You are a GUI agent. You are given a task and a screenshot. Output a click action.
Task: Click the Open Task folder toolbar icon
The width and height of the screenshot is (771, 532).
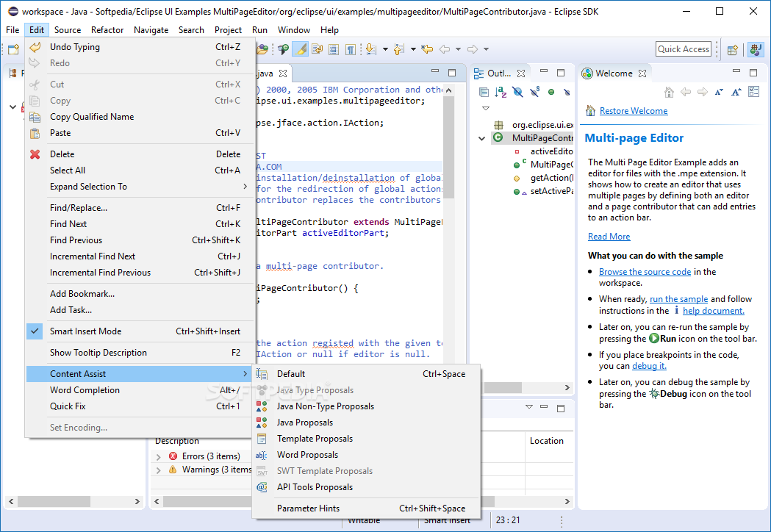point(262,49)
